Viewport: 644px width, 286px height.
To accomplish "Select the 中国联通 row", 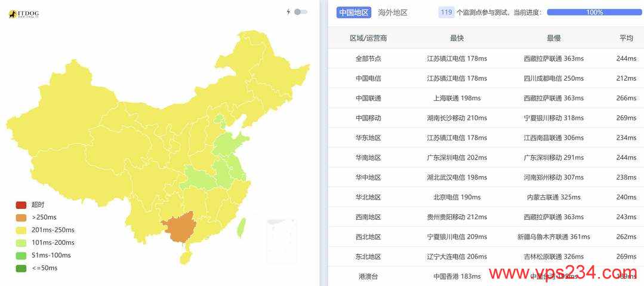I will point(486,98).
